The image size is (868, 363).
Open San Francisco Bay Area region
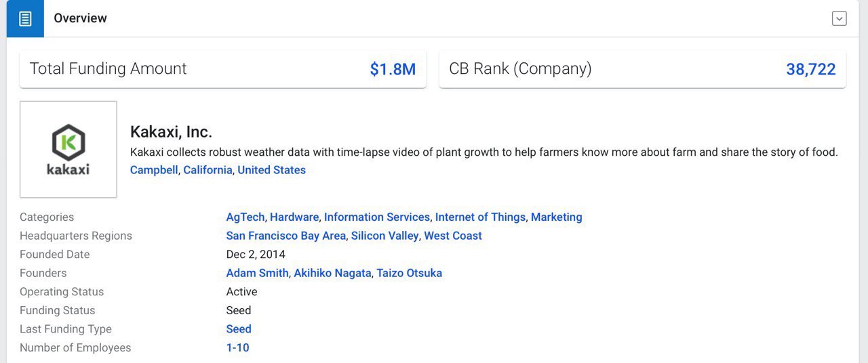[286, 236]
